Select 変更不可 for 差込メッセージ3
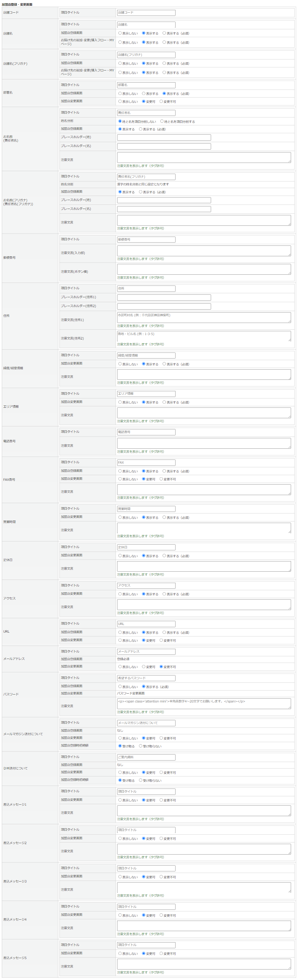The height and width of the screenshot is (980, 299). coord(161,877)
